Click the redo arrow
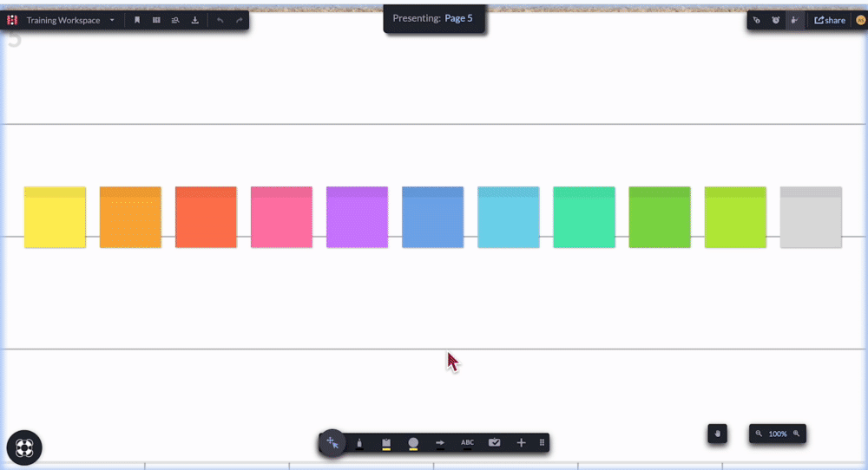Viewport: 868px width, 470px height. tap(240, 21)
